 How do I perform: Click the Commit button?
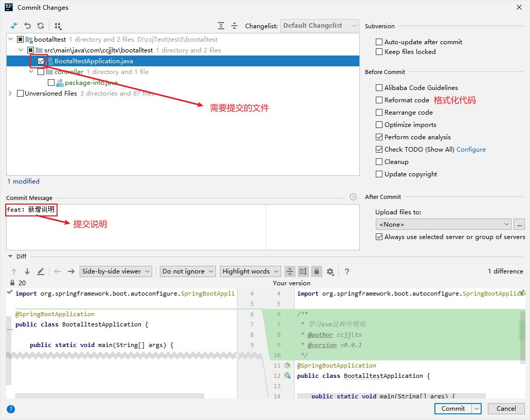tap(453, 409)
